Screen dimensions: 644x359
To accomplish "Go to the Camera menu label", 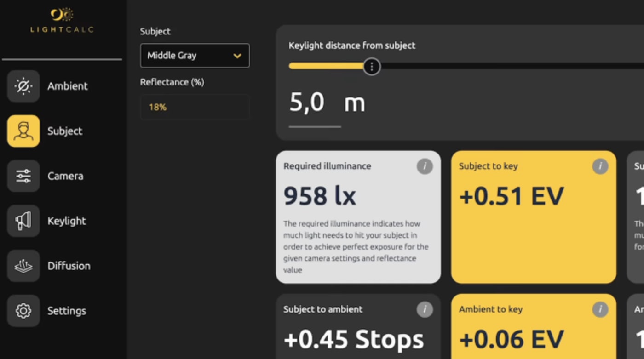I will coord(65,176).
